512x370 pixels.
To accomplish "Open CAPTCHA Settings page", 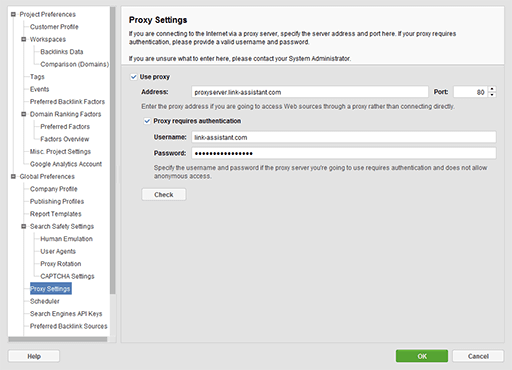I will point(67,276).
